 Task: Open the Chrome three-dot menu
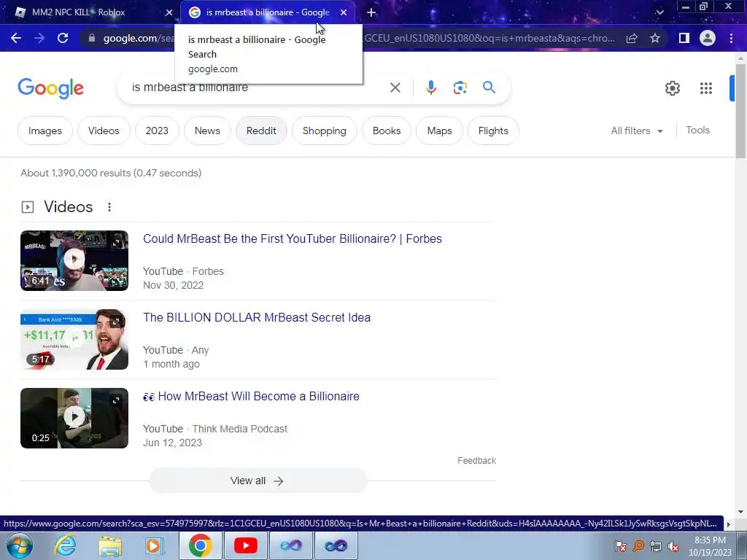click(x=731, y=38)
